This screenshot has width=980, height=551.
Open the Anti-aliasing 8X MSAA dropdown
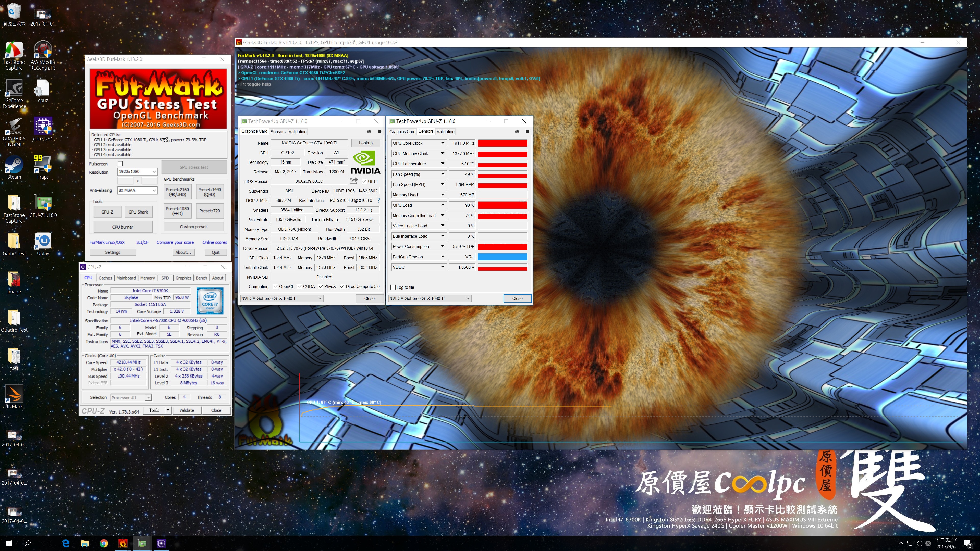[137, 190]
